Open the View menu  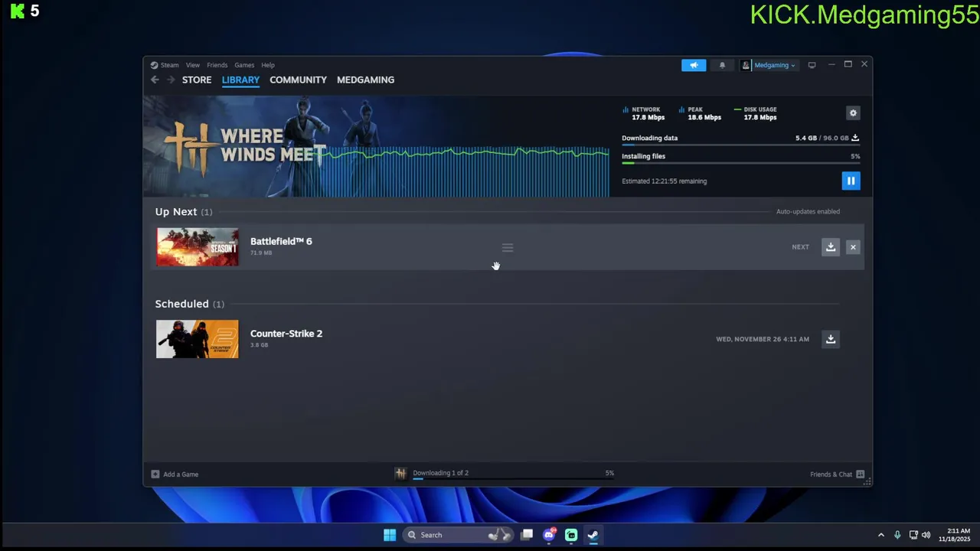(193, 65)
